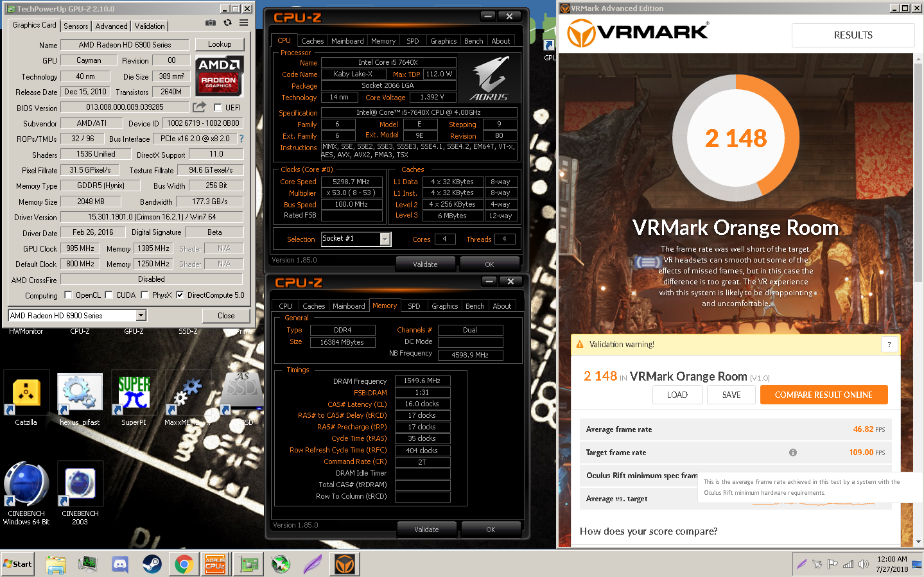Click COMPARE RESULT ONLINE button
This screenshot has width=924, height=577.
tap(824, 395)
